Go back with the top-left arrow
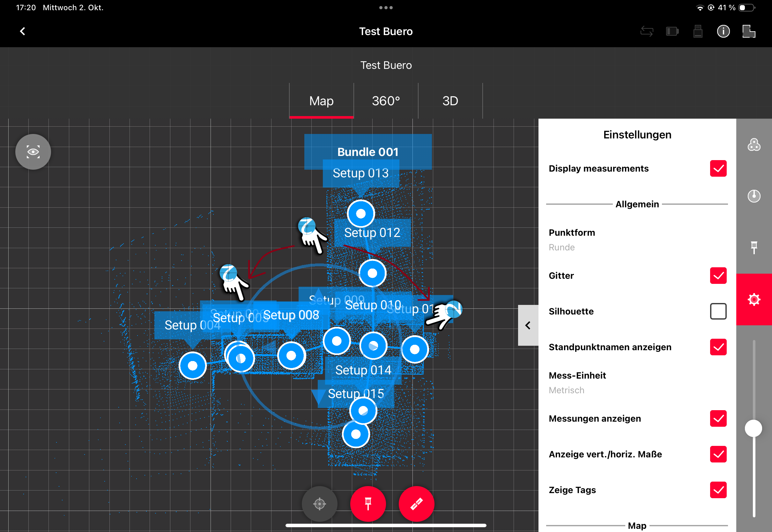This screenshot has height=532, width=772. 23,31
